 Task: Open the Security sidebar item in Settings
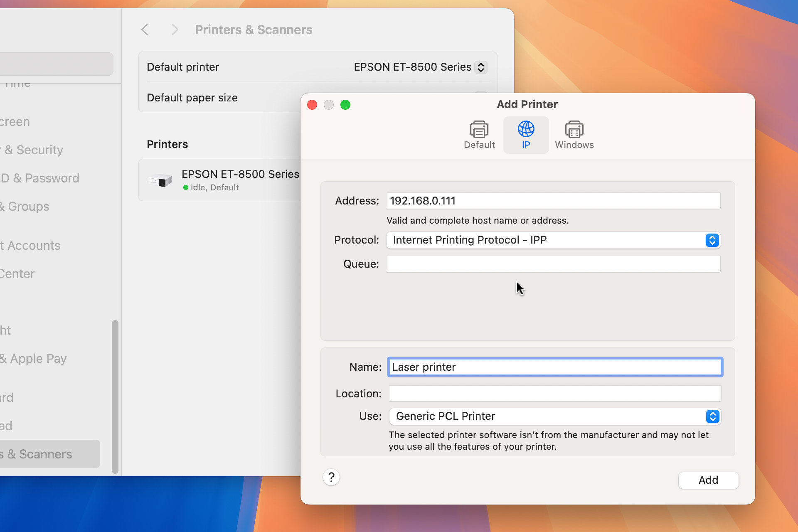point(32,150)
